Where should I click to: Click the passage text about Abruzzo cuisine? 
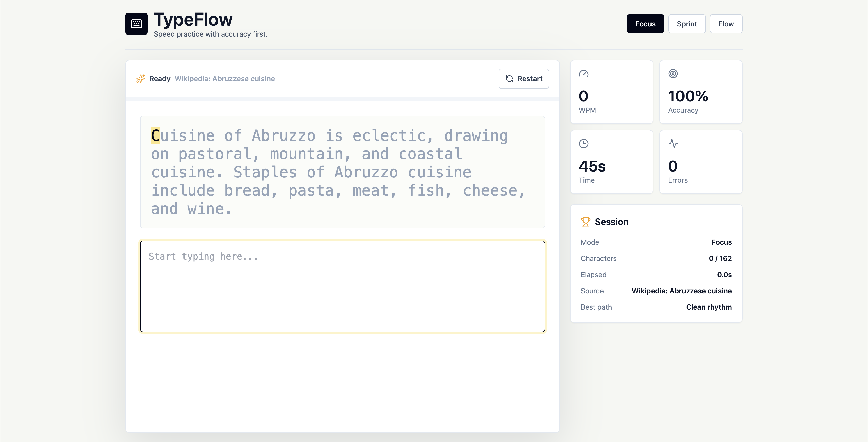click(338, 172)
